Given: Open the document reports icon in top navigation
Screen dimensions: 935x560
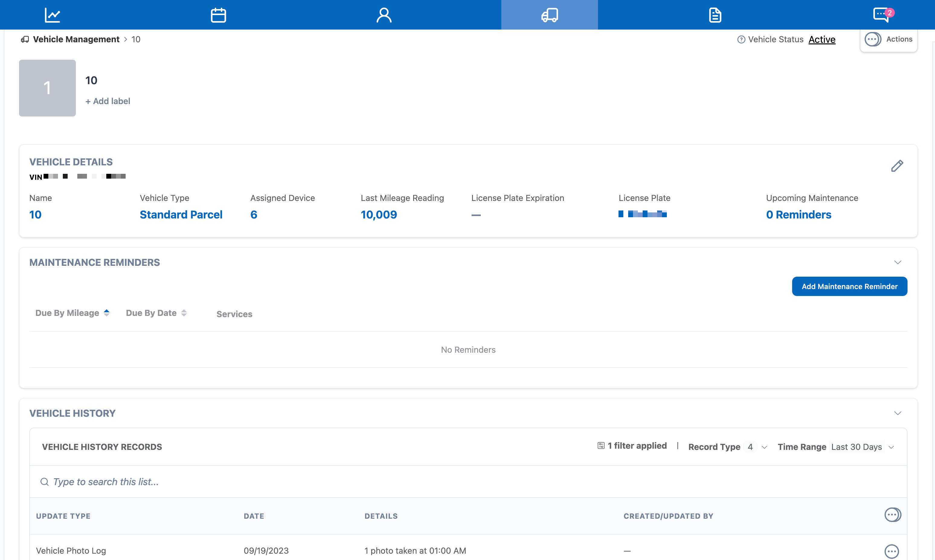Looking at the screenshot, I should (715, 15).
